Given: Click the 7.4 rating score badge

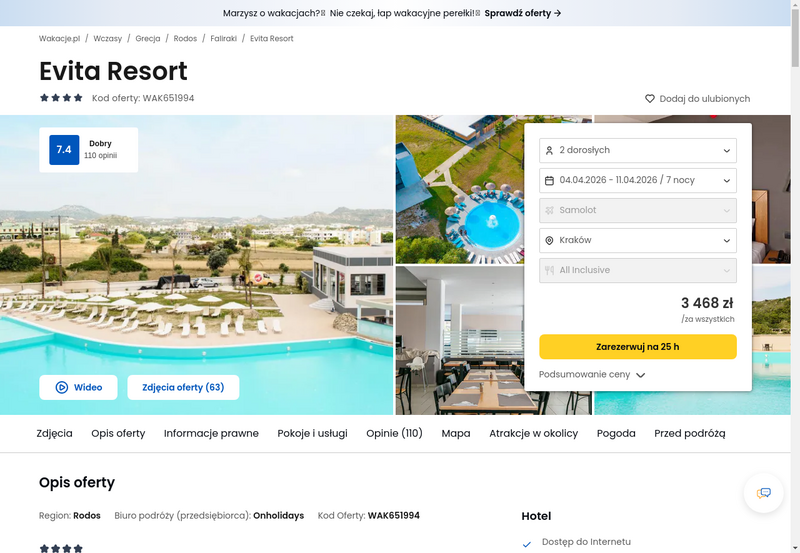Looking at the screenshot, I should pos(64,149).
